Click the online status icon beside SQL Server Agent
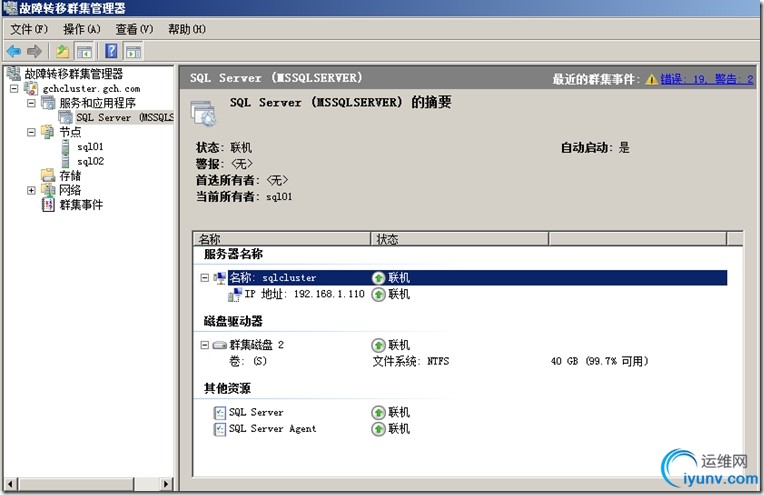Screen dimensions: 764x495 379,429
